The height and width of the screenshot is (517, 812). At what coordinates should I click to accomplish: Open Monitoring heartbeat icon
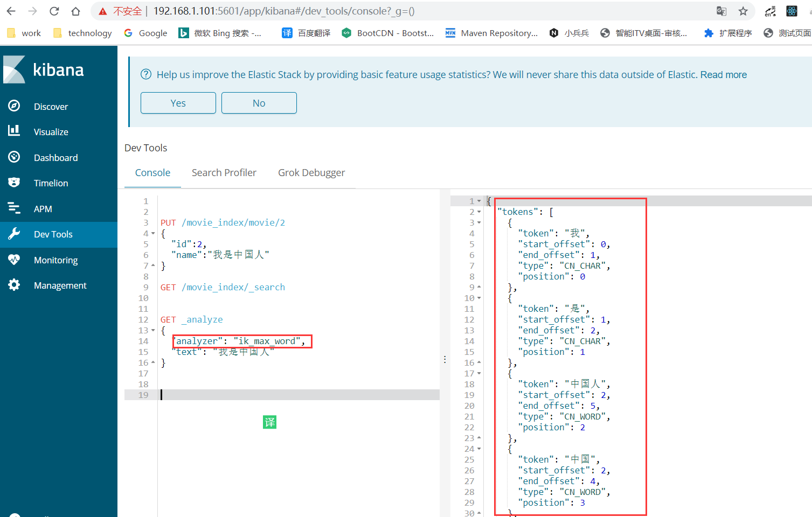coord(14,260)
